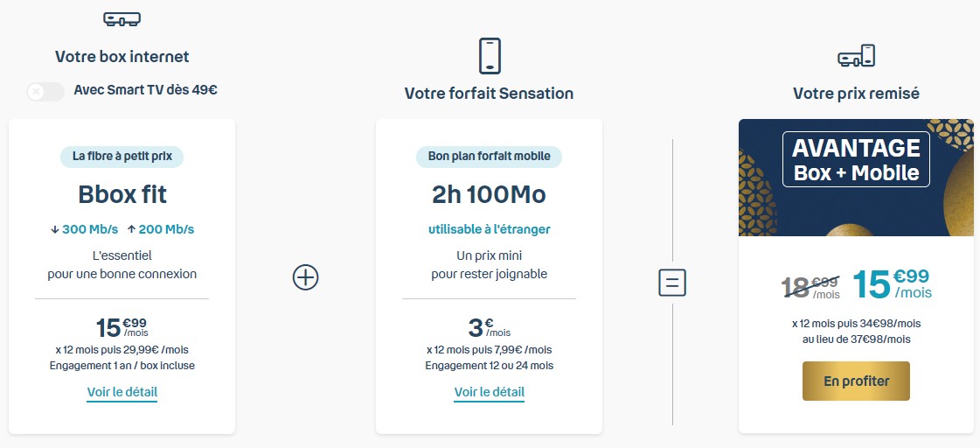The width and height of the screenshot is (980, 448).
Task: Click the AVANTAGE Box + Mobile banner
Action: coord(856,159)
